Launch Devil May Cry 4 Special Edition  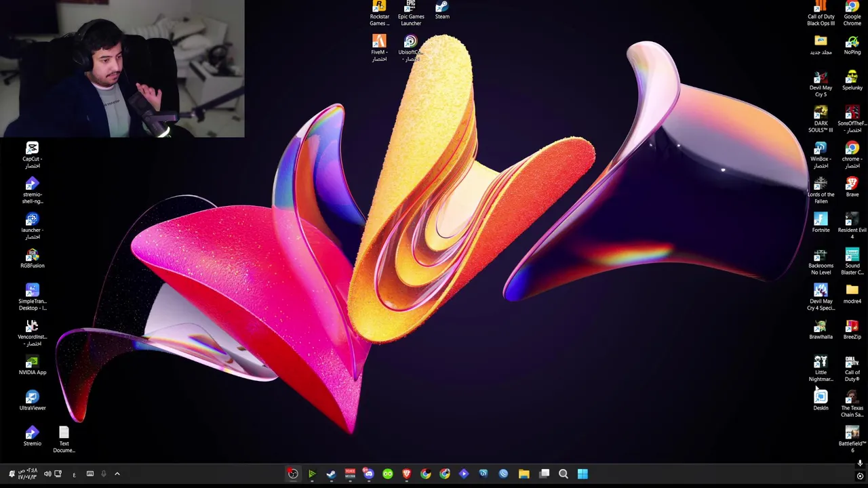821,298
